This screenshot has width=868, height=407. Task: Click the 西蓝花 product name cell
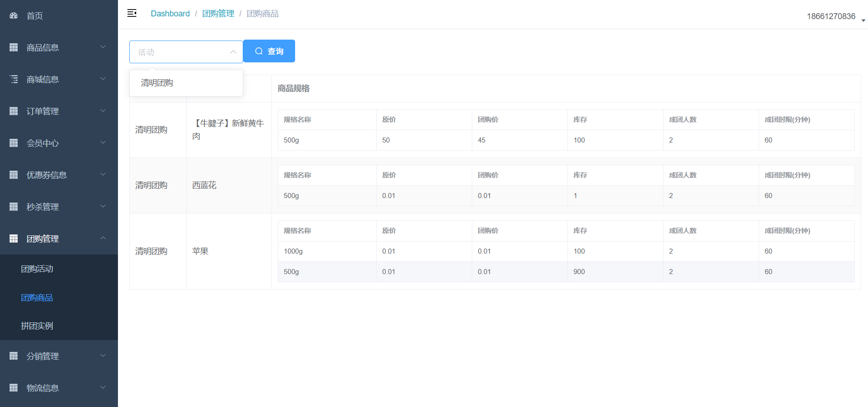pyautogui.click(x=204, y=185)
